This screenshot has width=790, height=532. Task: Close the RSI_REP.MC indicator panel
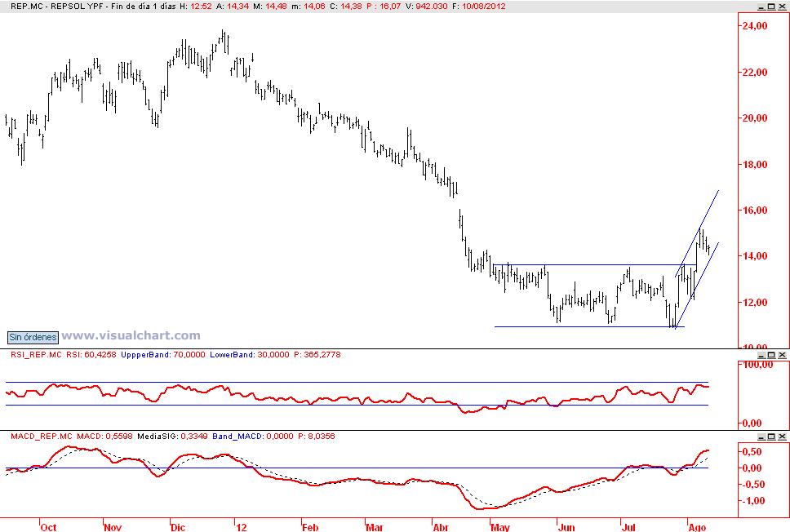point(782,355)
